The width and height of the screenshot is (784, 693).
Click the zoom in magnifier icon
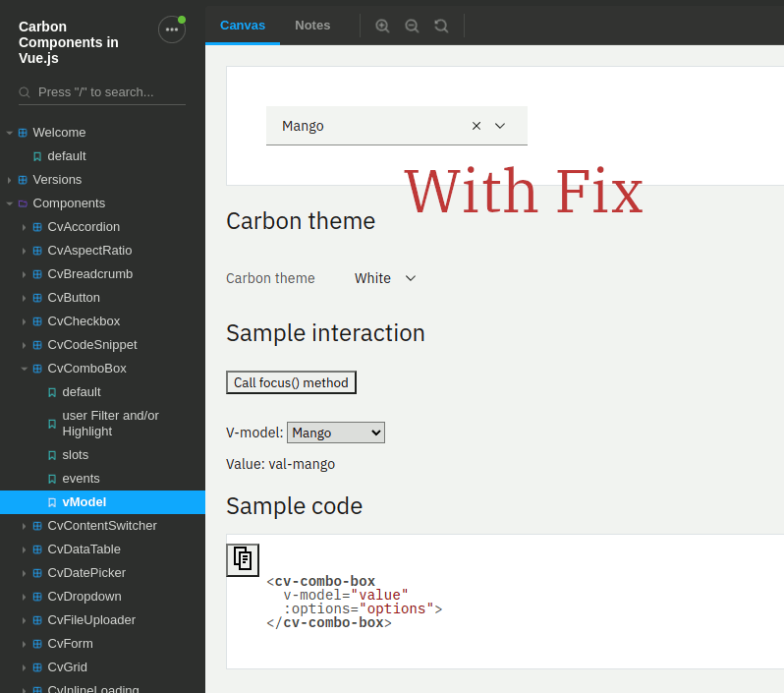coord(382,26)
